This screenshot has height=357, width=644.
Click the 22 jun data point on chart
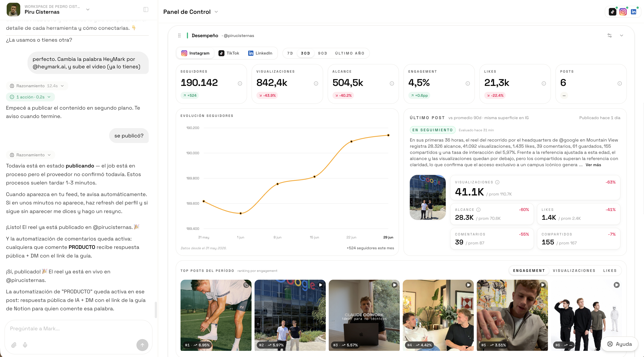pyautogui.click(x=351, y=141)
